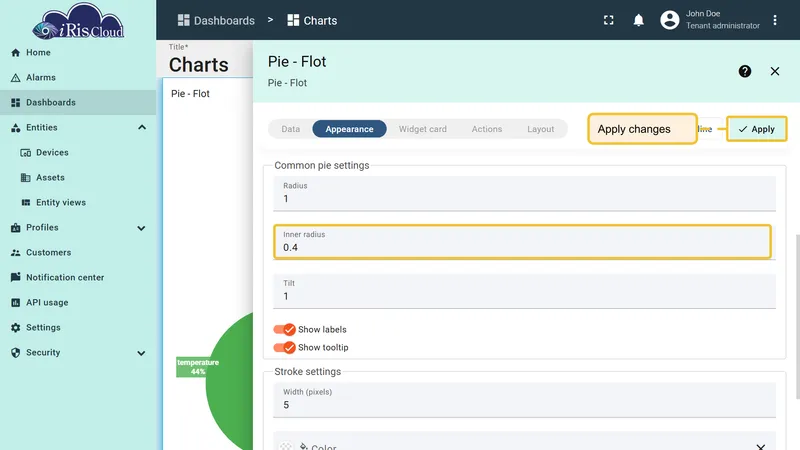
Task: Toggle fullscreen mode icon
Action: (x=608, y=20)
